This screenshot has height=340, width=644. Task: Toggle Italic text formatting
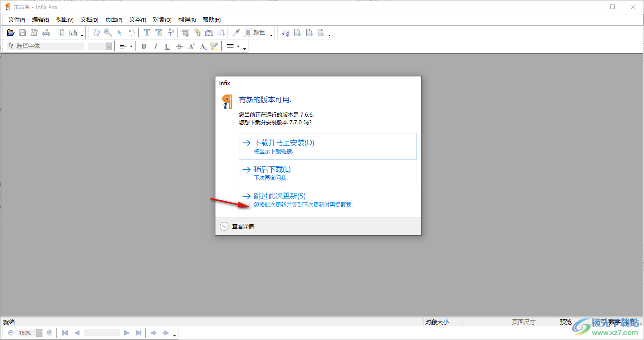point(156,46)
